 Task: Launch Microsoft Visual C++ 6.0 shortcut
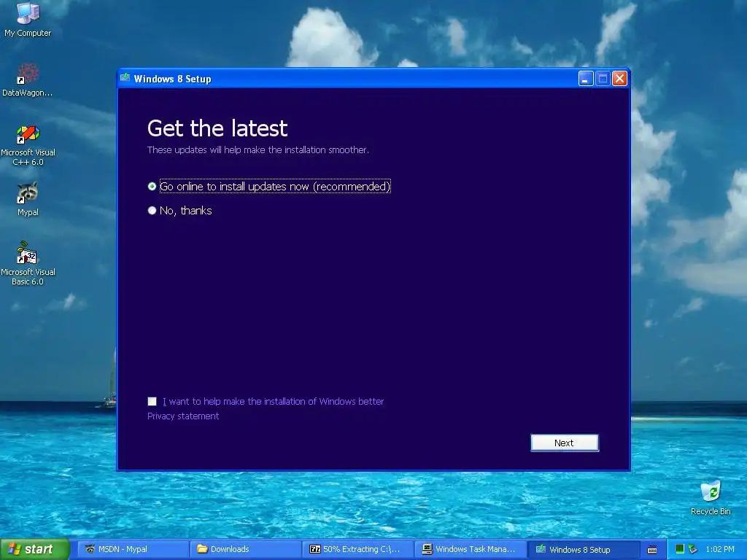[x=28, y=144]
